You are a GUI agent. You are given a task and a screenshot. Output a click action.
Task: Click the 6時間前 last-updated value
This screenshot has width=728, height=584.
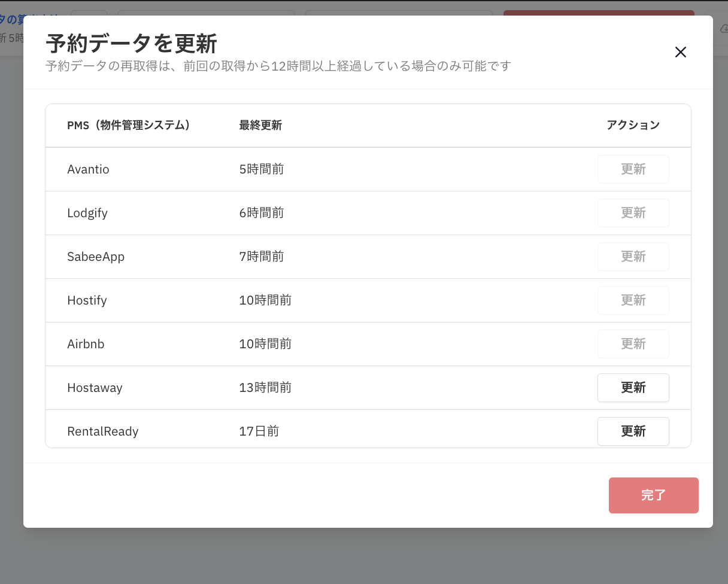tap(262, 213)
